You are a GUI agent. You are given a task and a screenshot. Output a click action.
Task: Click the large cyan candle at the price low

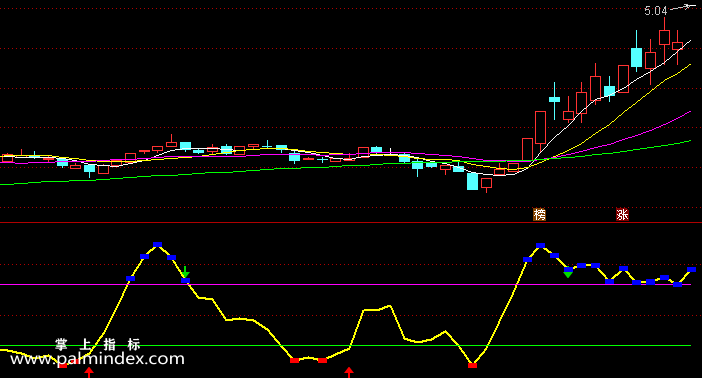[x=472, y=181]
